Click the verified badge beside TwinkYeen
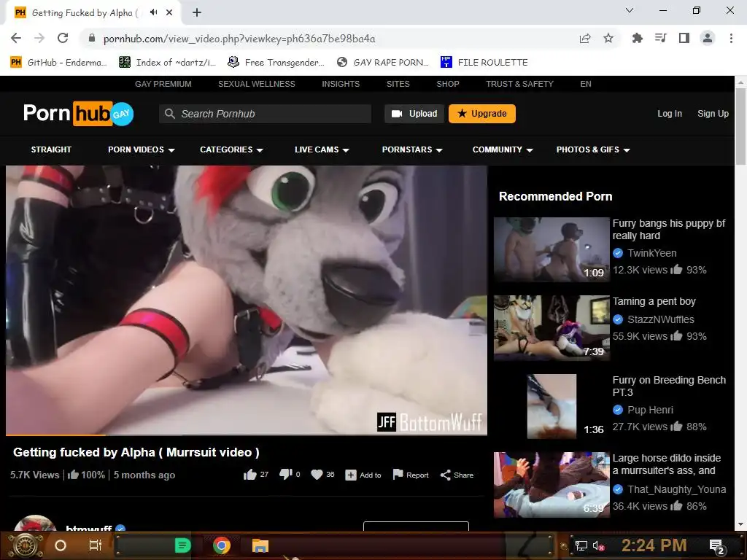 point(618,253)
